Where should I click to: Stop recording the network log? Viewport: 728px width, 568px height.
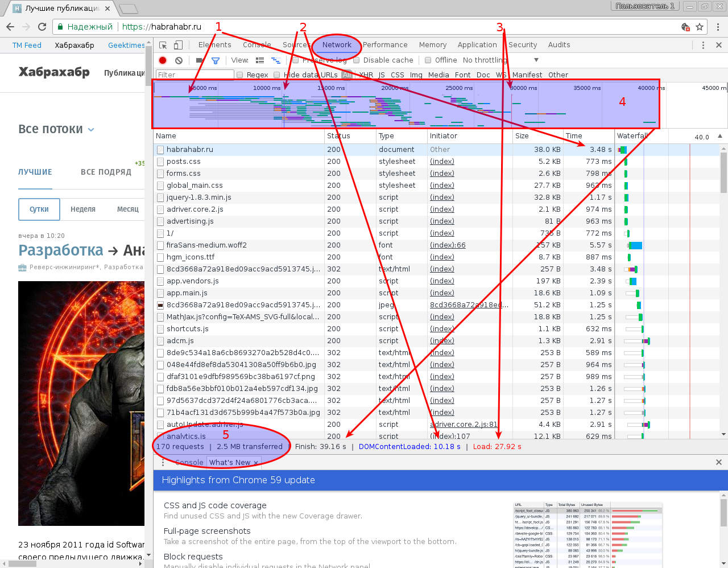click(163, 60)
